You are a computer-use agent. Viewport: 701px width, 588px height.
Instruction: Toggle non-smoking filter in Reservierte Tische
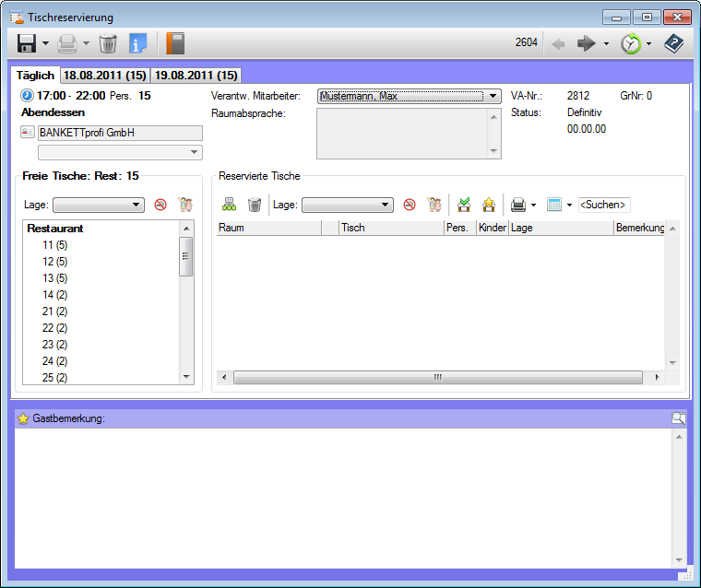tap(410, 205)
